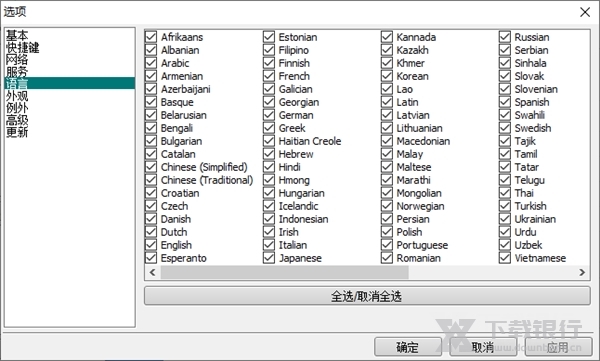Toggle the Persian checkbox

[387, 219]
